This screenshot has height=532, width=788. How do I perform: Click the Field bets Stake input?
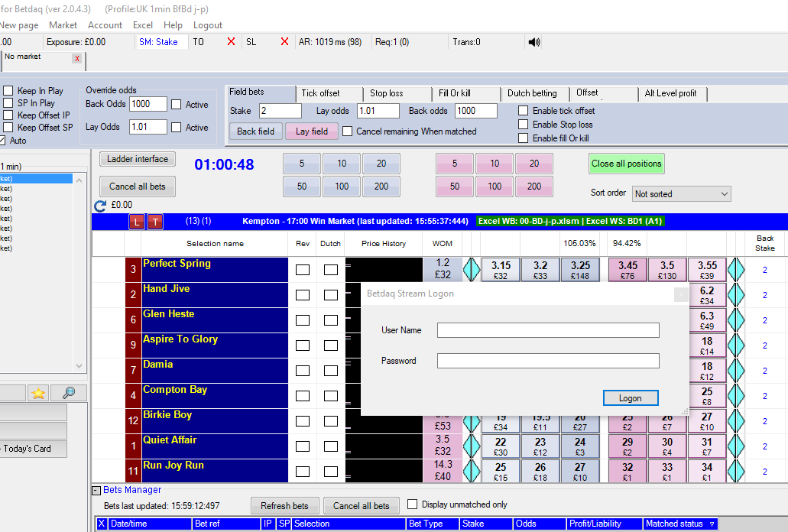281,111
